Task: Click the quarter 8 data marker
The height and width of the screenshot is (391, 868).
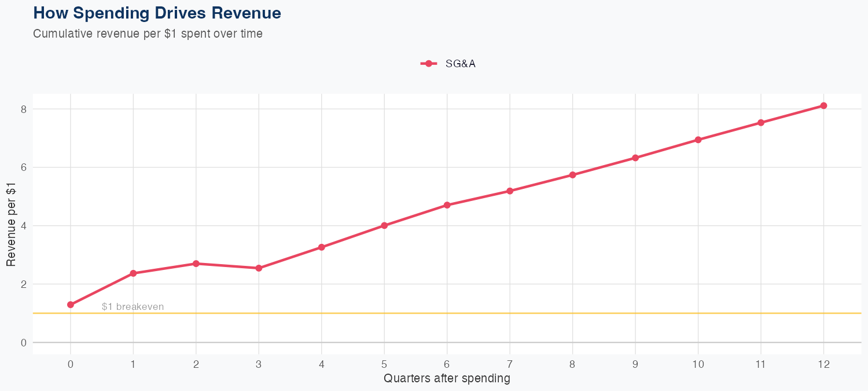Action: coord(573,175)
